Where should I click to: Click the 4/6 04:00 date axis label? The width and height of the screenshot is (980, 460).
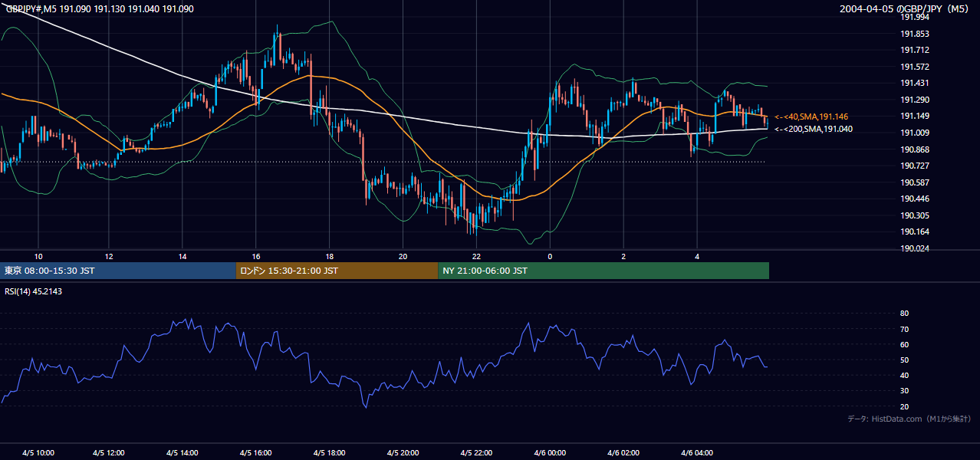[697, 453]
